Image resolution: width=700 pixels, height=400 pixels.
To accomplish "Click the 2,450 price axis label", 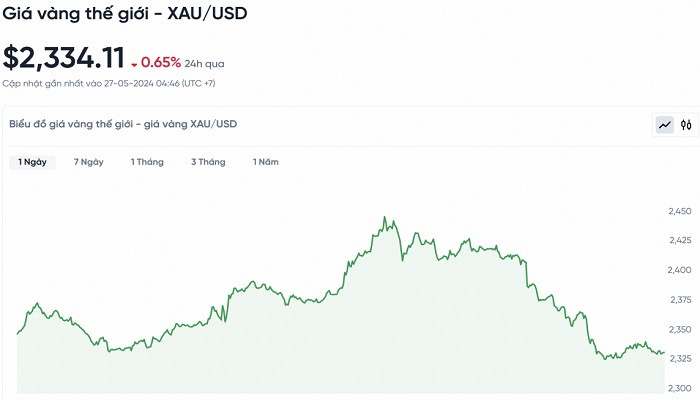I will coord(680,212).
